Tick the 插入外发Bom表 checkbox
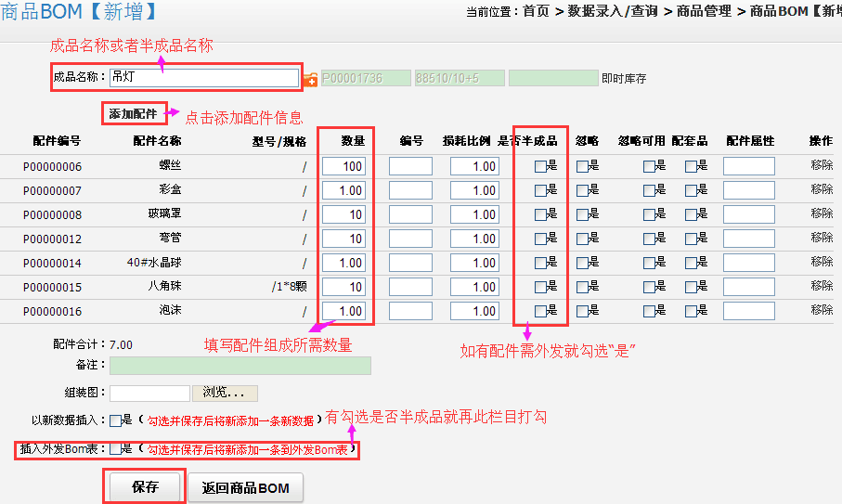Viewport: 842px width, 504px height. pos(115,449)
